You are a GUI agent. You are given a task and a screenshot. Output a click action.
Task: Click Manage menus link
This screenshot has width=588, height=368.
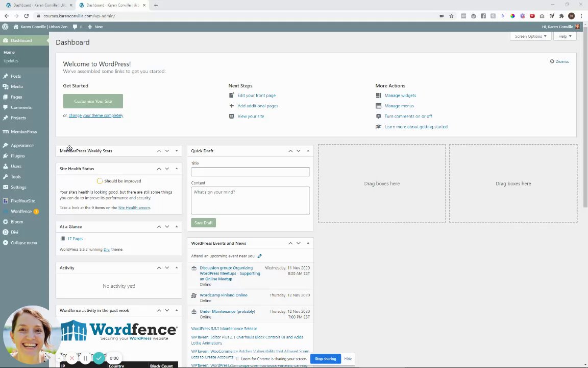click(399, 106)
